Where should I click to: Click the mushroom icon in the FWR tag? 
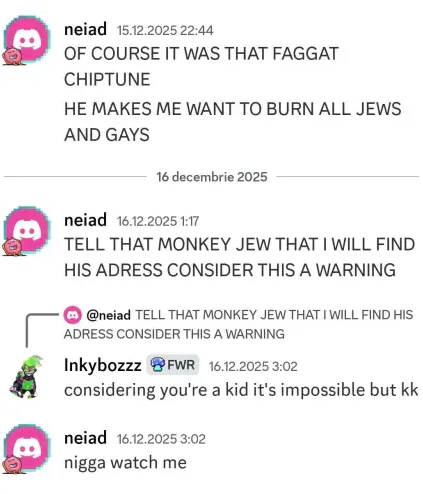[158, 365]
